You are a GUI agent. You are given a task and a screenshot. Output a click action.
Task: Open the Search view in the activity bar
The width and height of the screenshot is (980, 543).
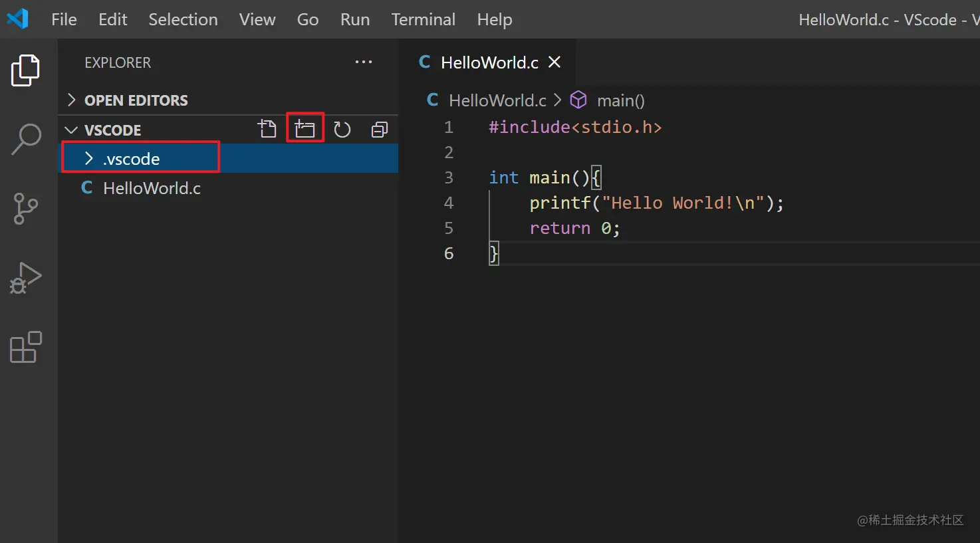(x=26, y=139)
